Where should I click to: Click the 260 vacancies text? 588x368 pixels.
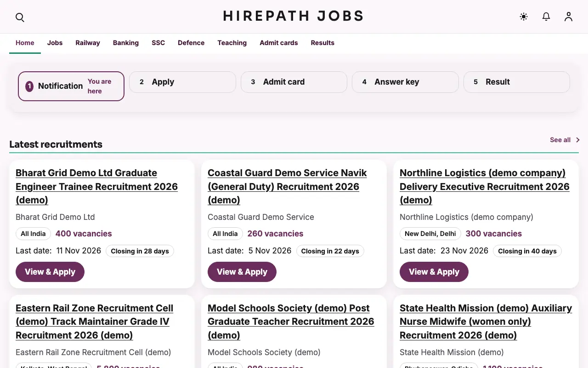(275, 234)
